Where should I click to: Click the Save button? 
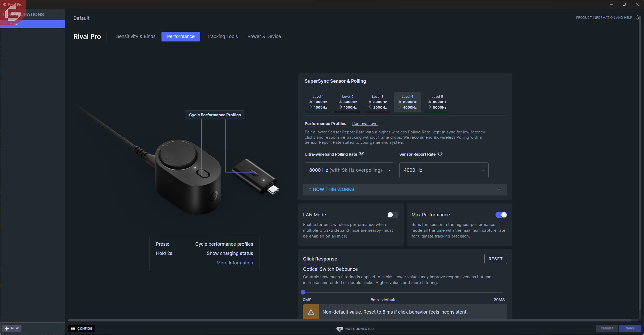click(630, 328)
